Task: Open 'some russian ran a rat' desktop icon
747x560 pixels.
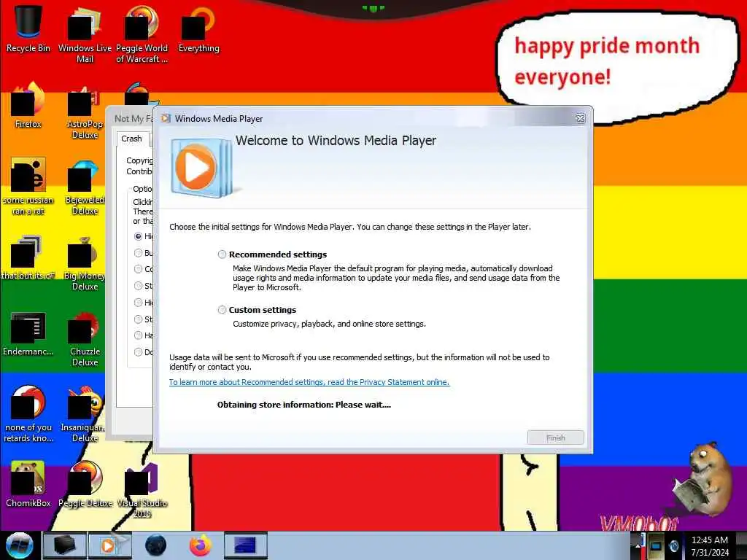Action: [x=28, y=186]
